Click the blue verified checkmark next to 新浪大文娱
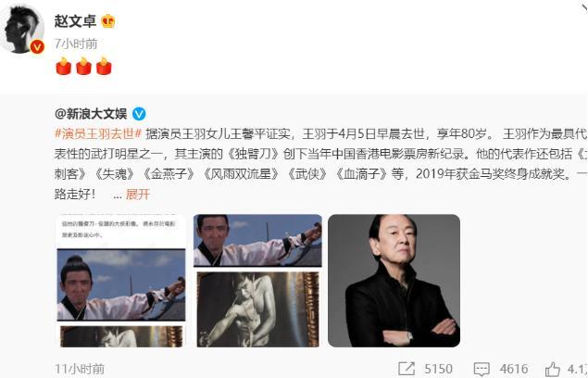 coord(139,113)
